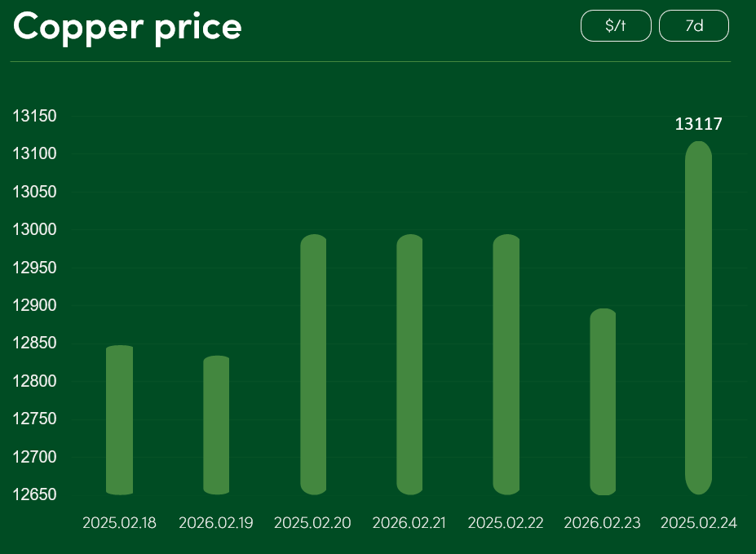Click the 2025.02.18 price bar
The height and width of the screenshot is (554, 756).
tap(120, 420)
